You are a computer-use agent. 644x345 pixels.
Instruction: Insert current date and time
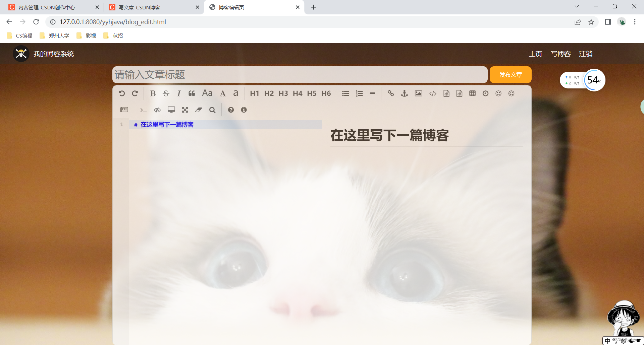486,93
